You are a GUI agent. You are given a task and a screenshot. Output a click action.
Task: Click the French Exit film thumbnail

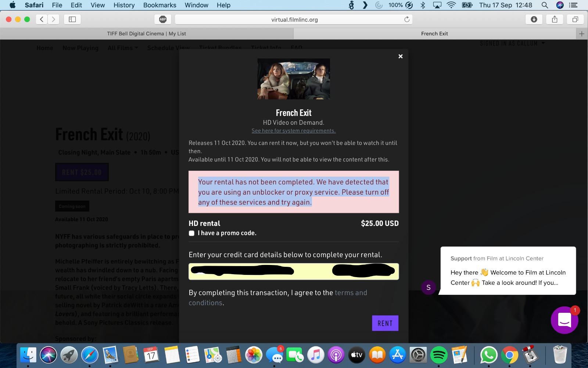tap(294, 79)
